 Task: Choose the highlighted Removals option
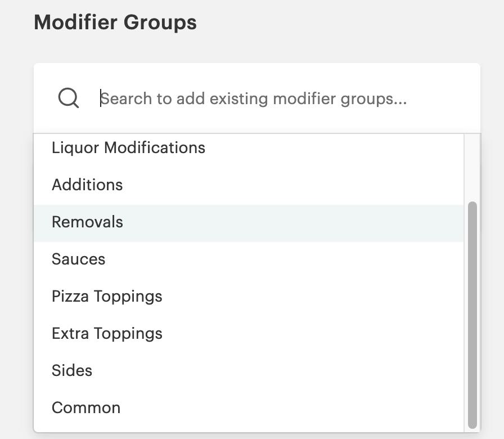[x=87, y=222]
